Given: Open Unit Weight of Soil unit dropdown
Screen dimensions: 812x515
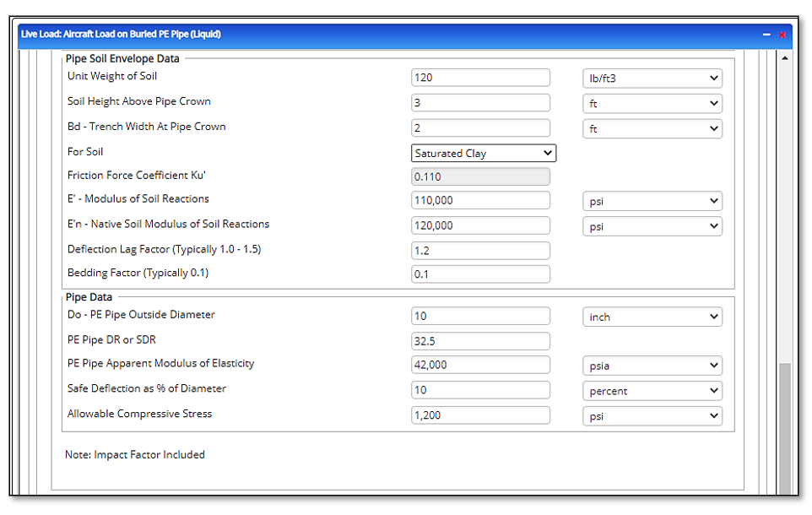Looking at the screenshot, I should [x=652, y=79].
